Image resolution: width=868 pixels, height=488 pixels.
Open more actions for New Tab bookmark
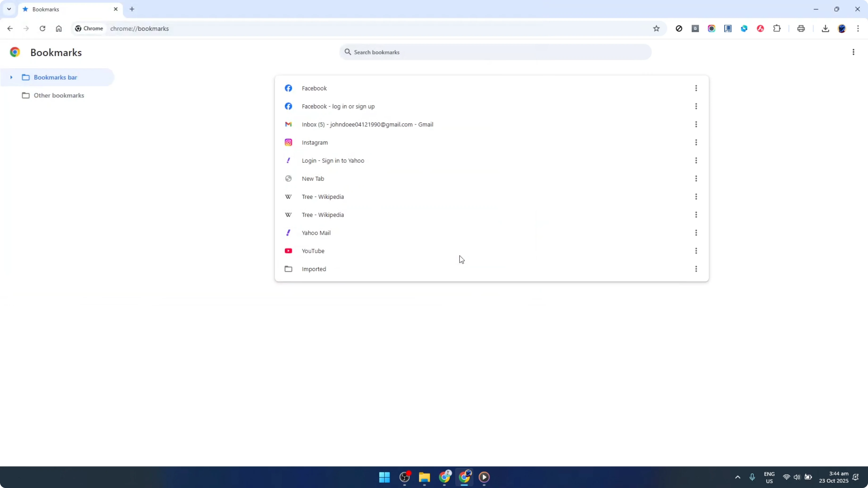696,179
